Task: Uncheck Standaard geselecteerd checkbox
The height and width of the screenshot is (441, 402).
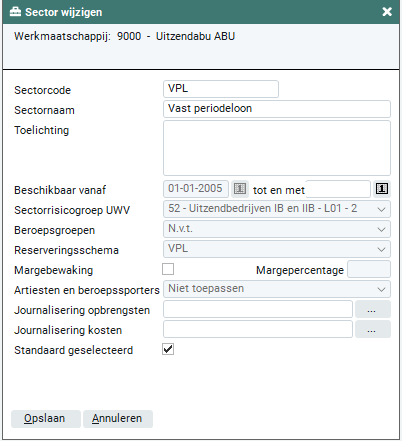Action: click(x=168, y=349)
